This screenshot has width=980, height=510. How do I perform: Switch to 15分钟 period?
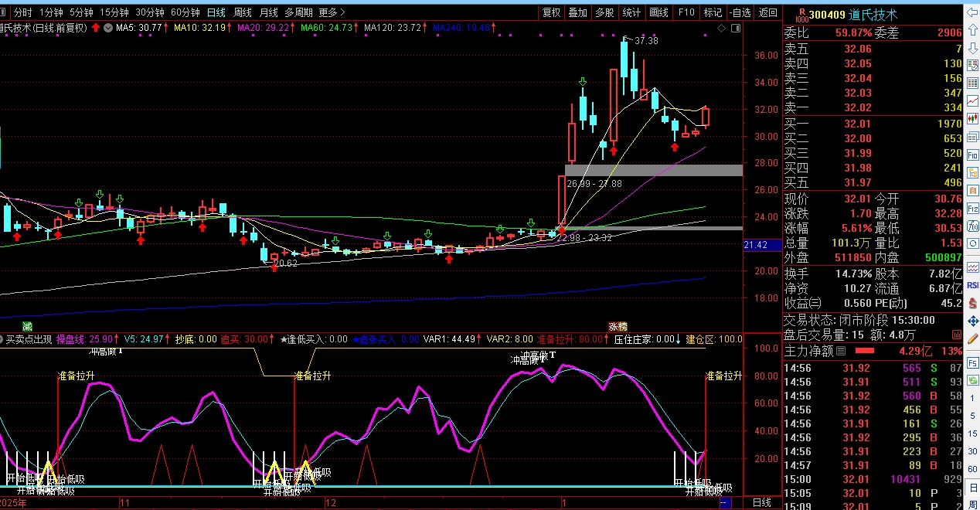click(114, 12)
